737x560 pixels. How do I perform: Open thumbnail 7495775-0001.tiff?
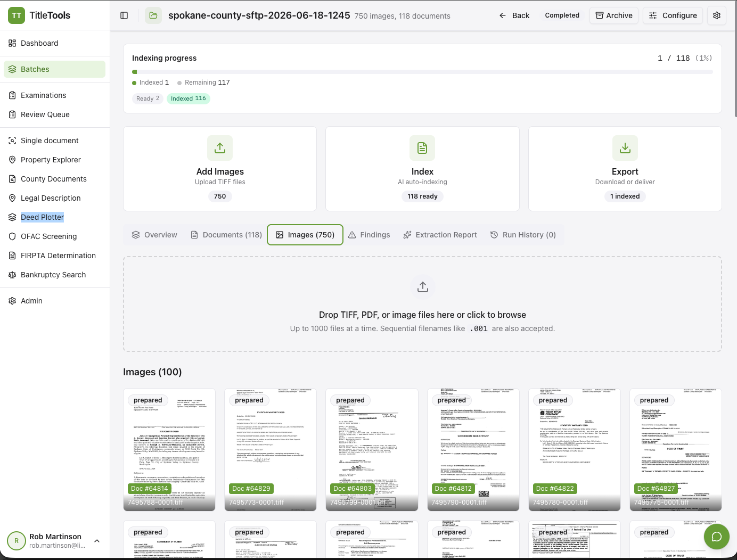click(x=676, y=450)
